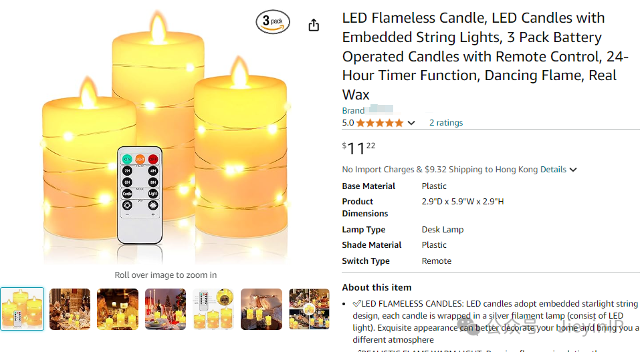The image size is (644, 352).
Task: Click the 3 pack badge icon
Action: (x=273, y=21)
